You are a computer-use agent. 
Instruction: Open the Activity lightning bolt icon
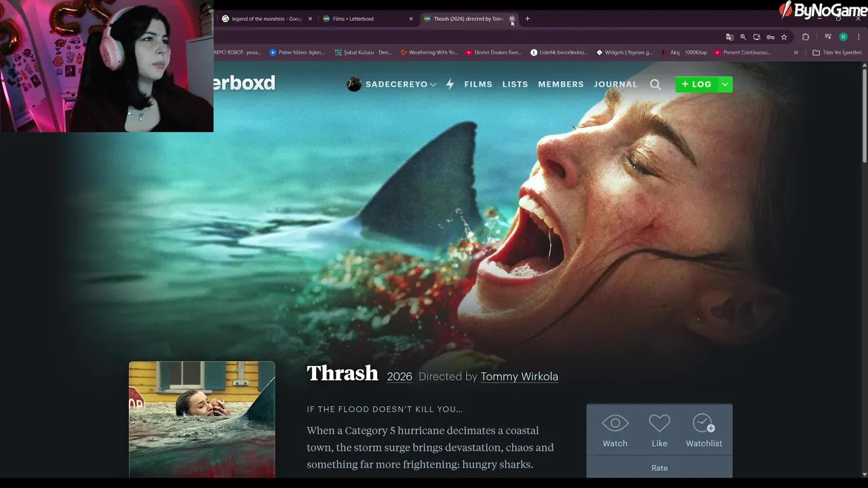450,84
